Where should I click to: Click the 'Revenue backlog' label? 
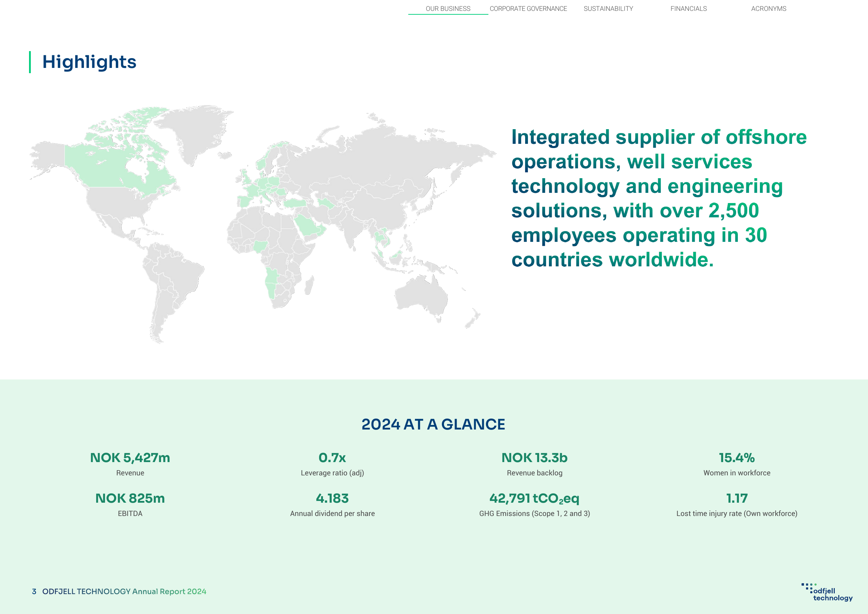(x=535, y=473)
